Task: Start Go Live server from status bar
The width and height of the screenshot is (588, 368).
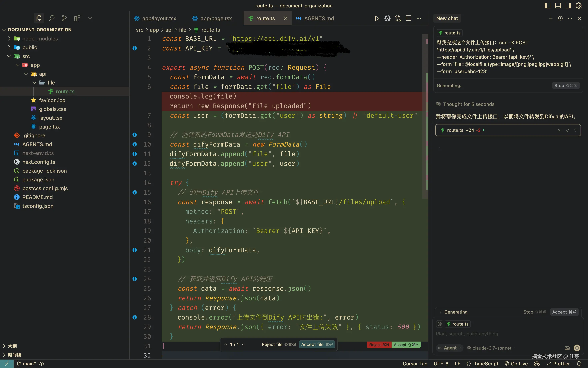Action: pyautogui.click(x=516, y=364)
